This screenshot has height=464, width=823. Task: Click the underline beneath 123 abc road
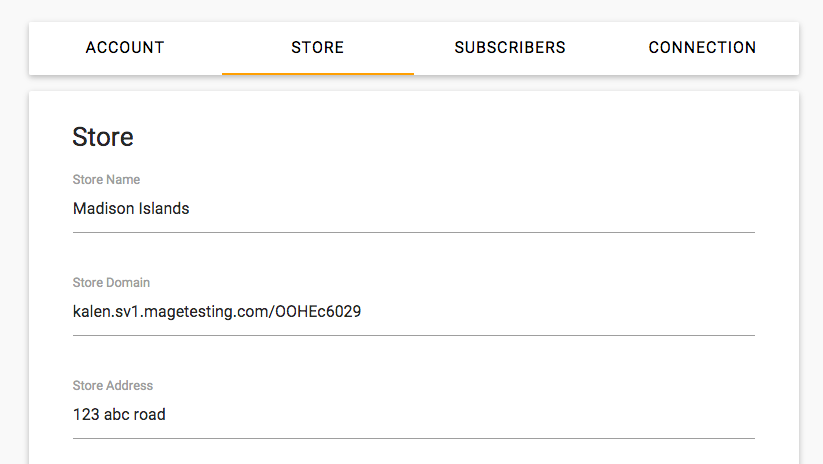coord(413,438)
